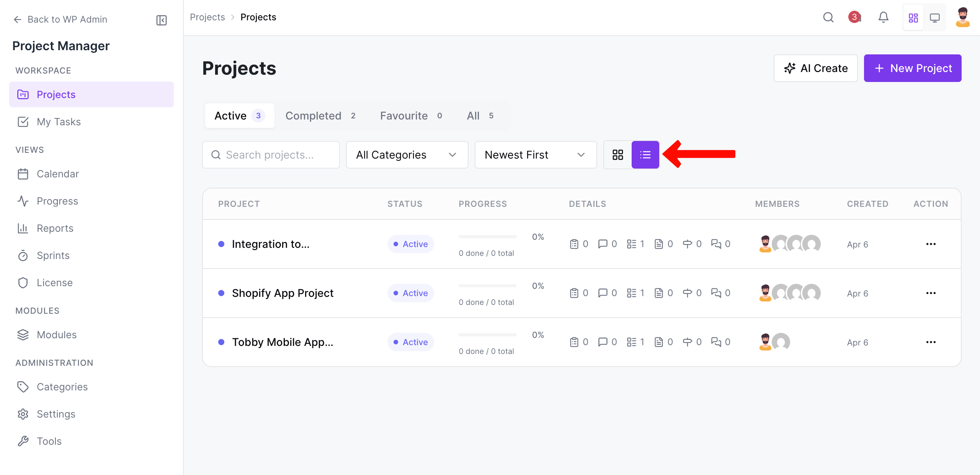Open the All Categories dropdown
980x475 pixels.
coord(407,155)
